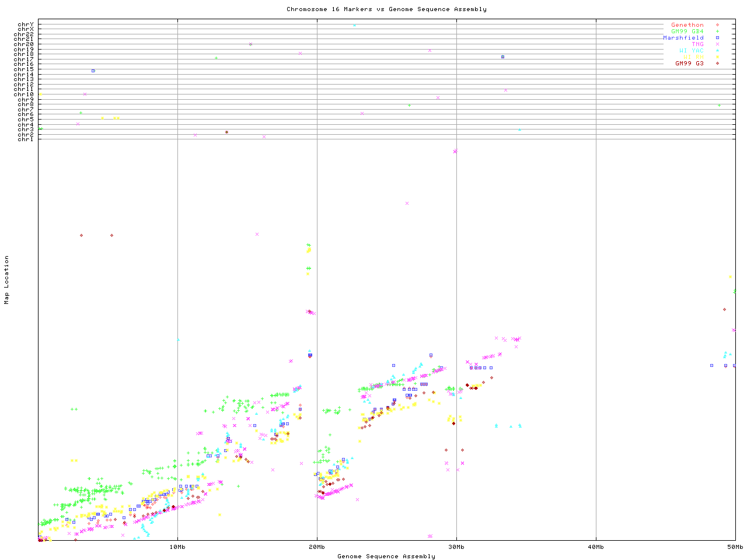Click the 30Mb x-axis tick label
This screenshot has width=747, height=560.
click(x=456, y=547)
